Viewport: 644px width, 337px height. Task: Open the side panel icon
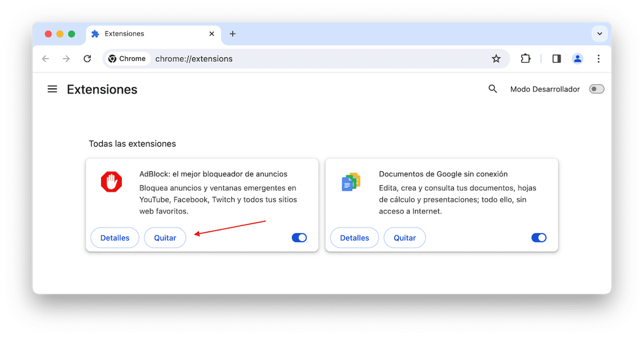557,59
